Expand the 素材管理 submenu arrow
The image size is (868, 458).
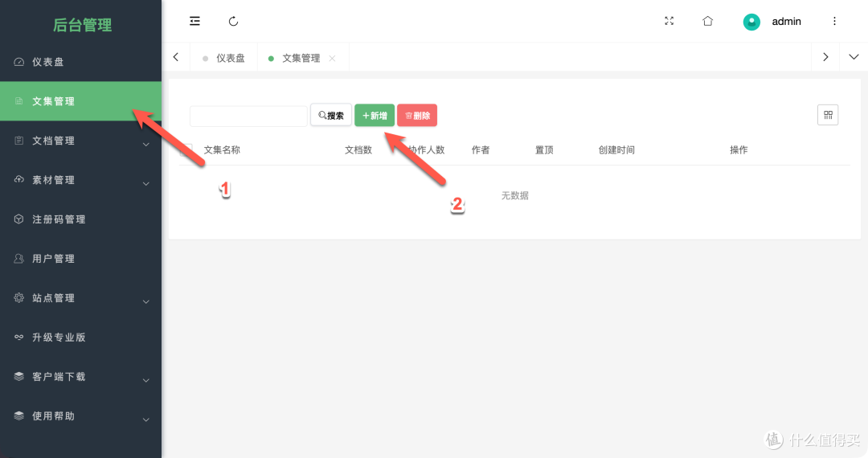[146, 184]
